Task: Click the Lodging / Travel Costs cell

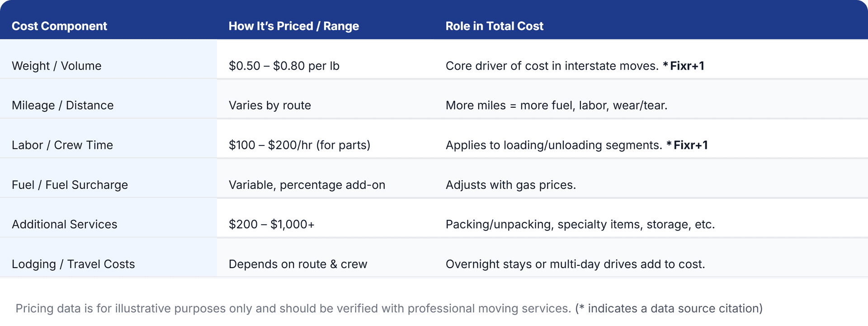Action: pos(73,264)
